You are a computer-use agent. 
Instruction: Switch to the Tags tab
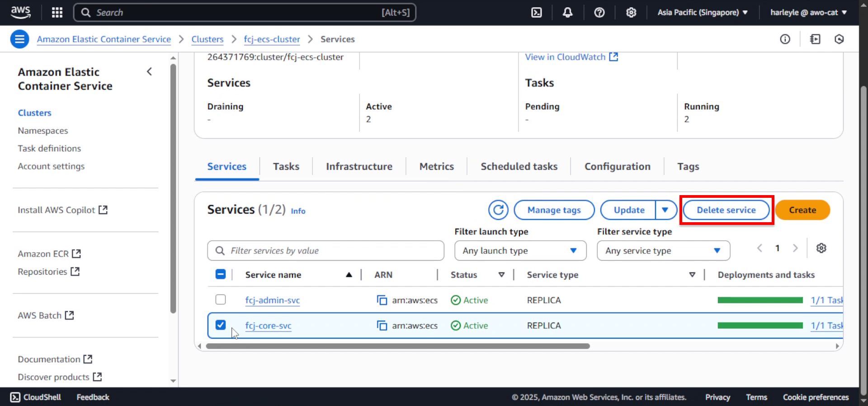688,166
